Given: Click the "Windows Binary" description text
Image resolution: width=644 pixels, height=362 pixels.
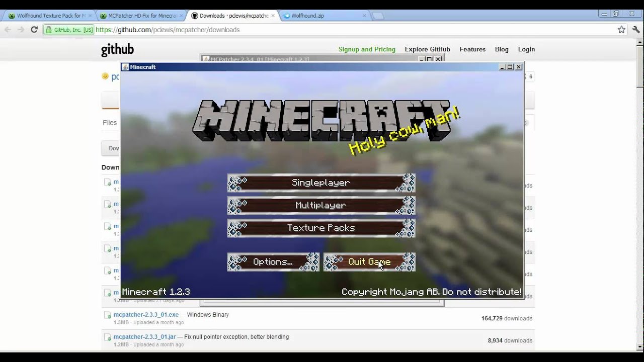Looking at the screenshot, I should coord(208,315).
